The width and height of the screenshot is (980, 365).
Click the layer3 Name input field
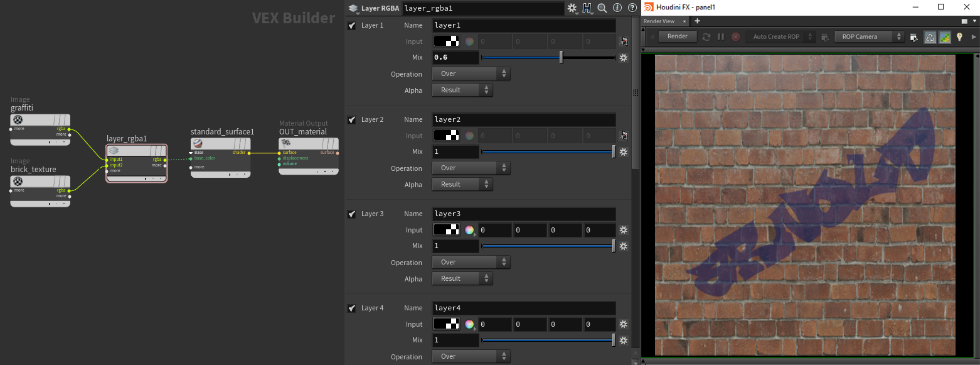(x=524, y=214)
